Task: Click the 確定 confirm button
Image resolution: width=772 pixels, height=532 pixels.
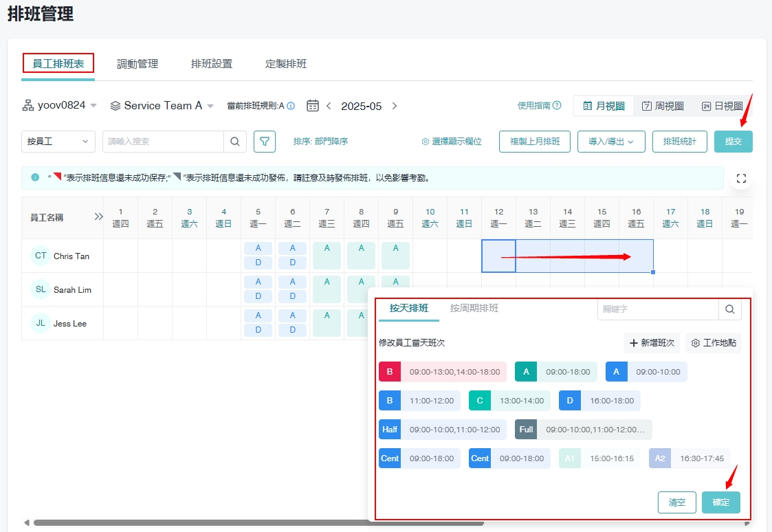Action: (720, 502)
